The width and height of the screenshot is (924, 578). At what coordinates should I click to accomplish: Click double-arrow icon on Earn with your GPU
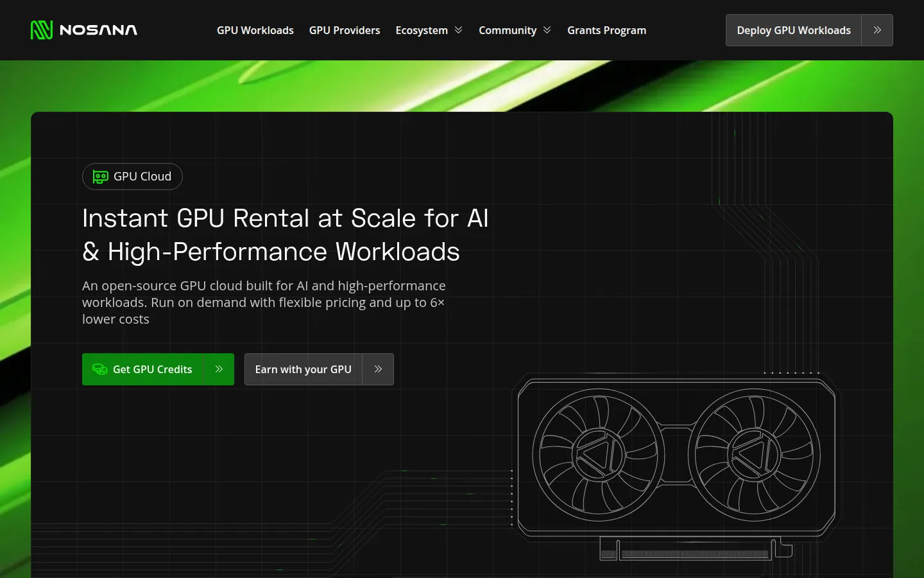378,369
